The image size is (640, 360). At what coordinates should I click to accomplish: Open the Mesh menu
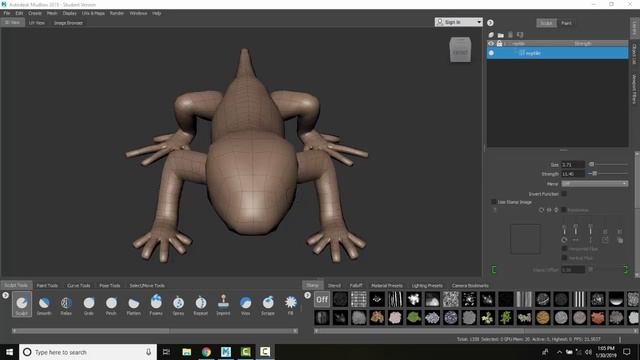(x=52, y=13)
